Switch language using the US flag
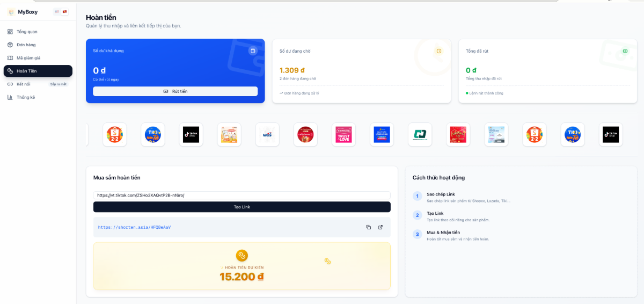Viewport: 644px width, 304px height. click(x=57, y=12)
